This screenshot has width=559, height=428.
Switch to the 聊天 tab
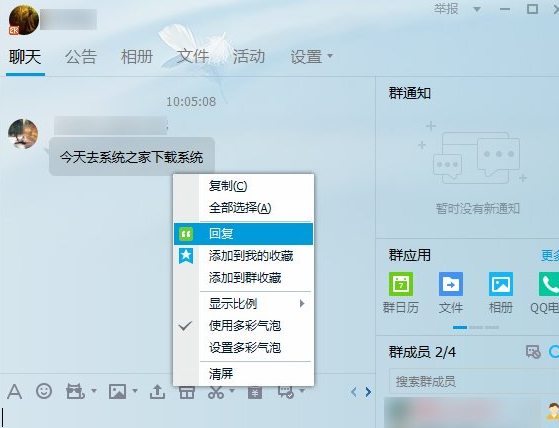tap(25, 57)
